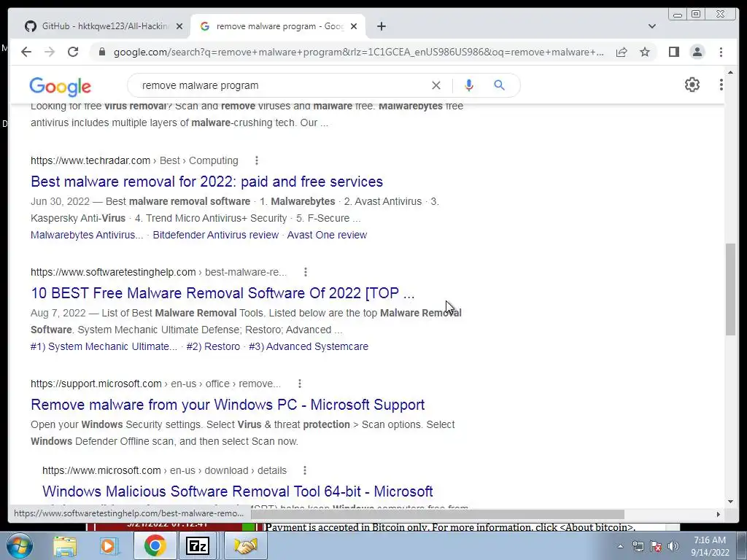
Task: Click the forward navigation arrow
Action: pos(50,52)
